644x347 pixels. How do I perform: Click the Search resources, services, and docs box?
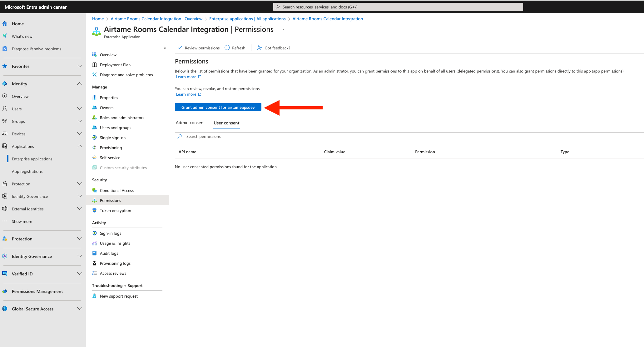[398, 7]
